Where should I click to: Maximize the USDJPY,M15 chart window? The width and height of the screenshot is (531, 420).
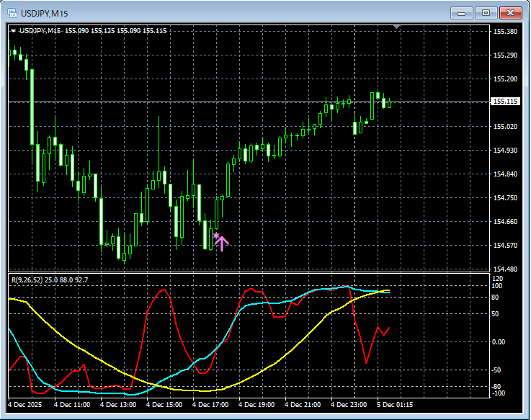point(486,12)
